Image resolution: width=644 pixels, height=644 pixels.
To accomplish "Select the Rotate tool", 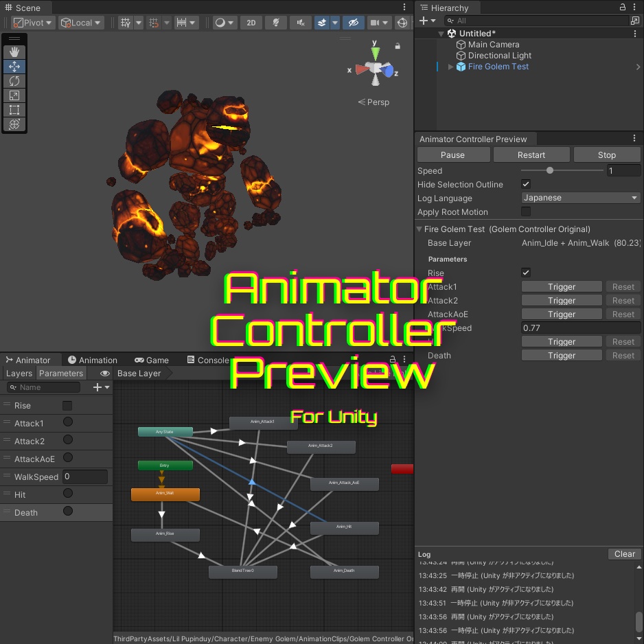I will (x=14, y=81).
